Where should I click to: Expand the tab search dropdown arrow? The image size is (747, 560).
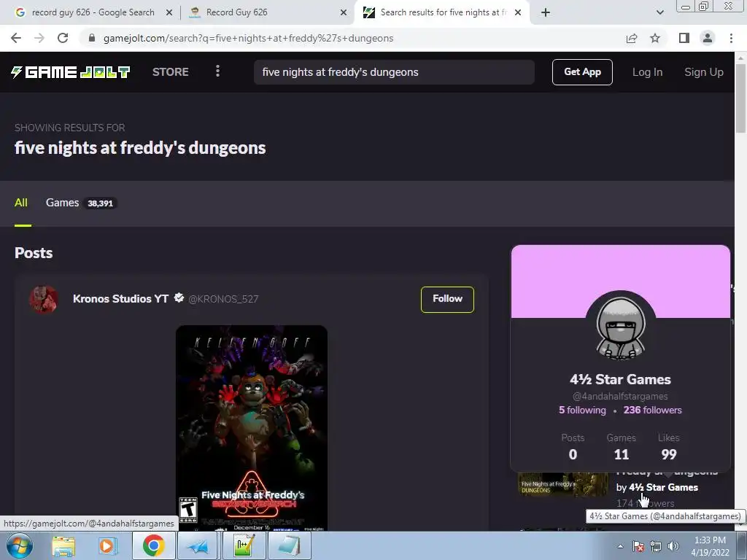coord(659,13)
